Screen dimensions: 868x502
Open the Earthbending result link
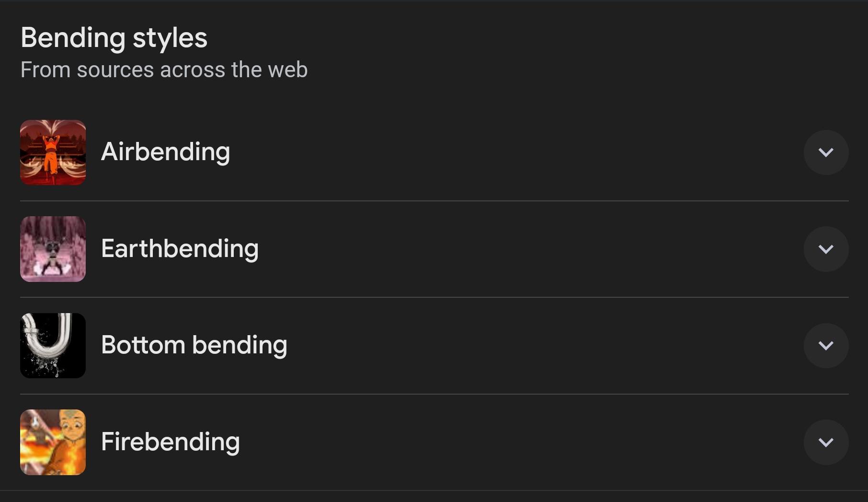(x=180, y=249)
